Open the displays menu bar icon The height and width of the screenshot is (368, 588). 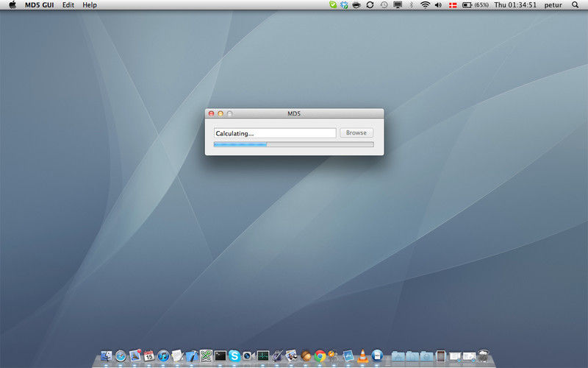(398, 5)
